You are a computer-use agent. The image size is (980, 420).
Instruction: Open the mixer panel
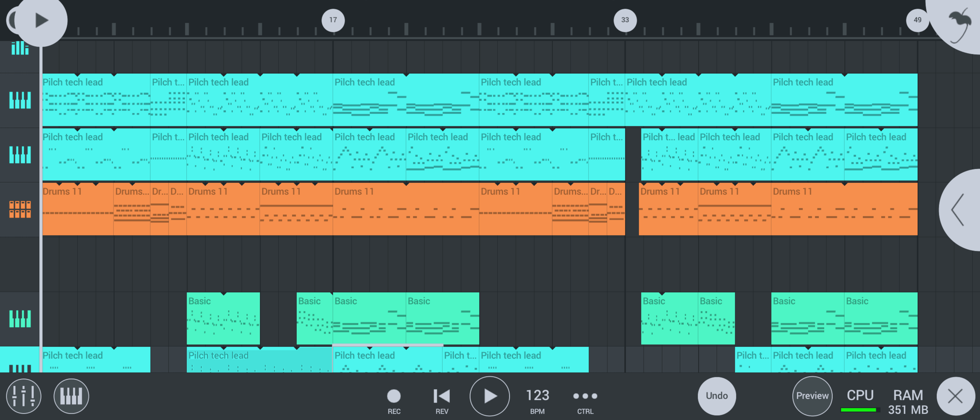click(23, 396)
